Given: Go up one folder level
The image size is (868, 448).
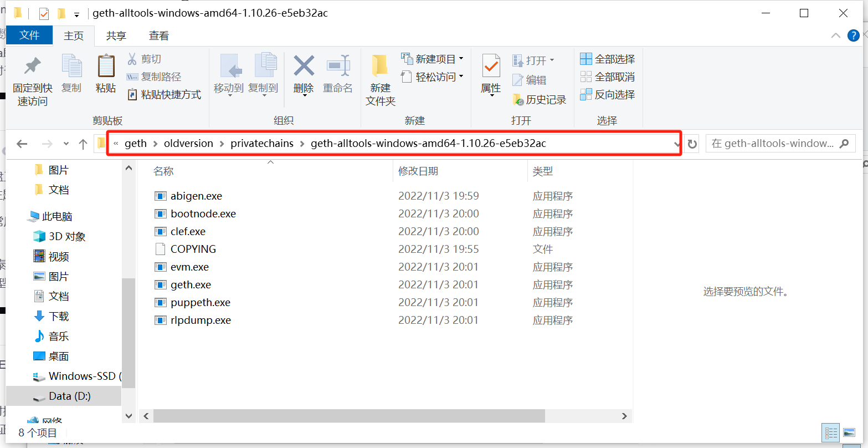Looking at the screenshot, I should coord(83,144).
